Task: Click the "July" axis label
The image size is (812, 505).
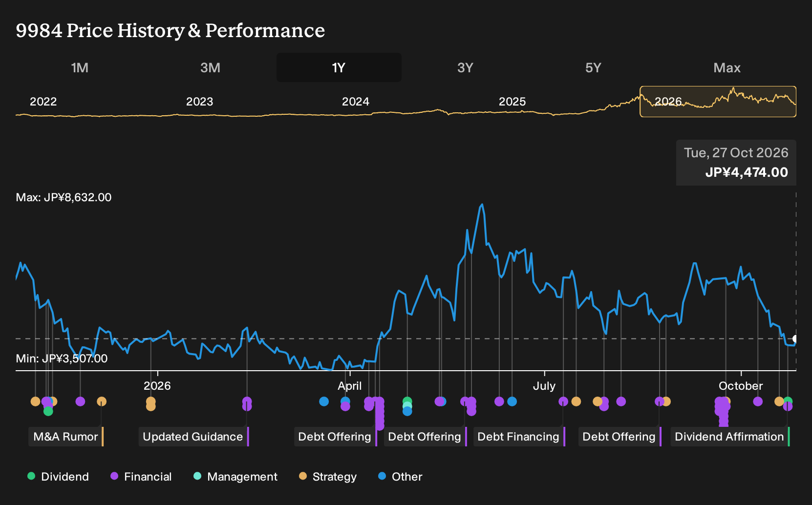Action: coord(544,386)
